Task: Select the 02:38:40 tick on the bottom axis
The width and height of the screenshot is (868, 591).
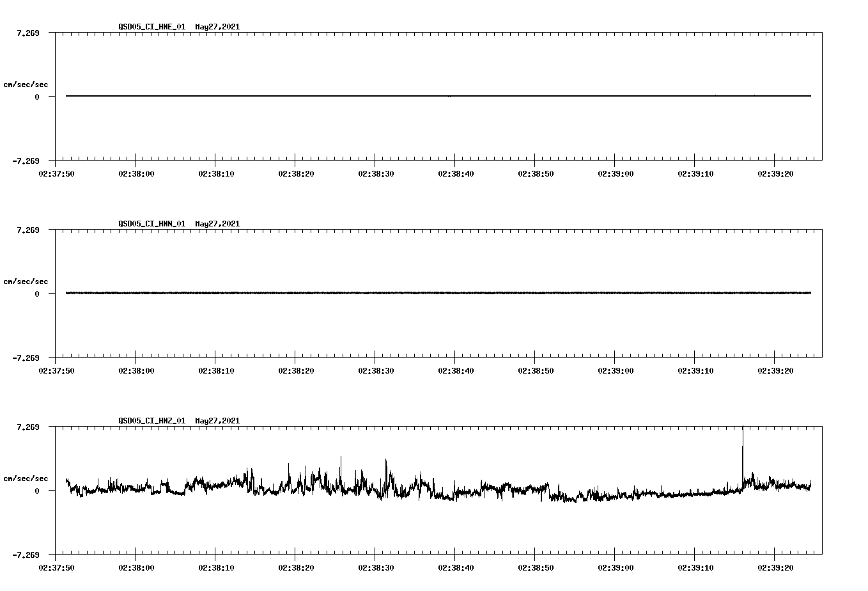Action: (456, 566)
